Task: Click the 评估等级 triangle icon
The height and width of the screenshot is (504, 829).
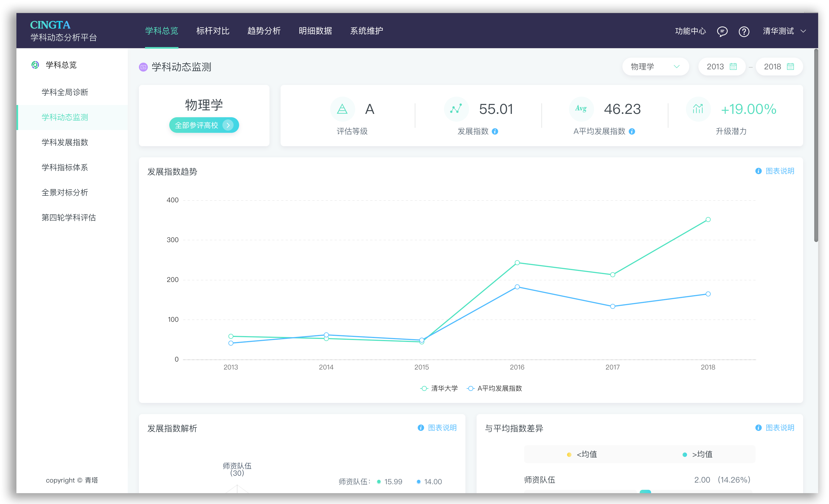Action: (x=342, y=109)
